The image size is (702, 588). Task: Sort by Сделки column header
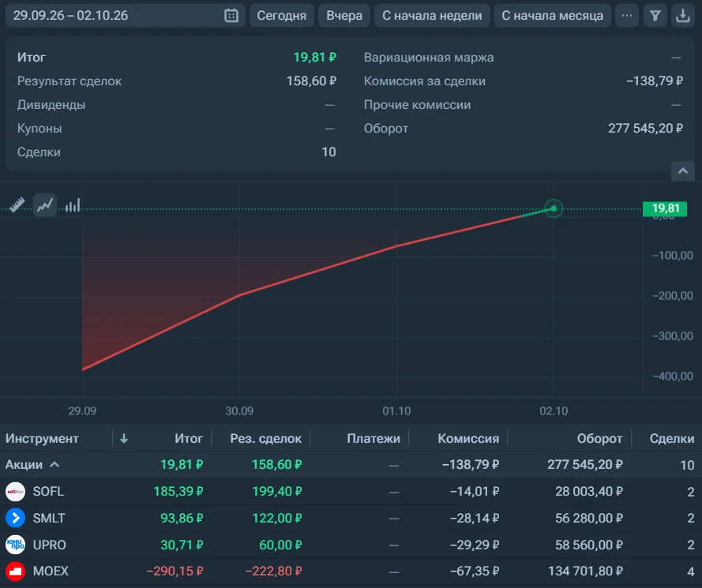(x=672, y=439)
